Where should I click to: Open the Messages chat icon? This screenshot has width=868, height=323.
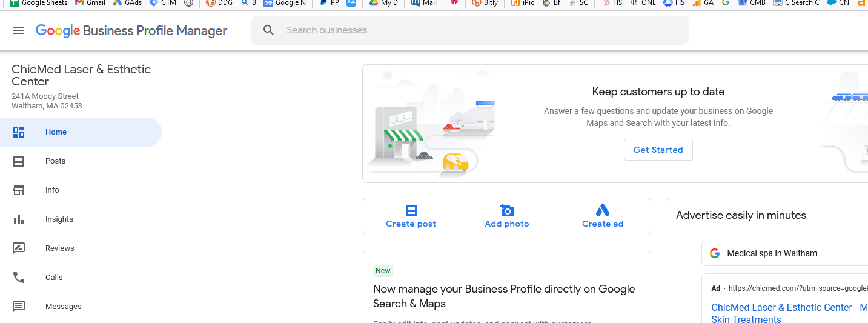click(x=19, y=307)
